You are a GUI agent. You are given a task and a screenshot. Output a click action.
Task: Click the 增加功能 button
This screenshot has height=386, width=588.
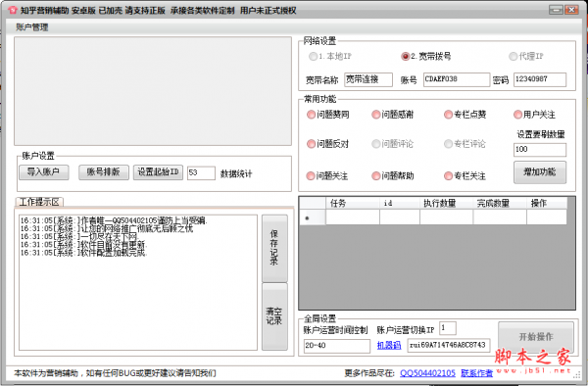[540, 172]
